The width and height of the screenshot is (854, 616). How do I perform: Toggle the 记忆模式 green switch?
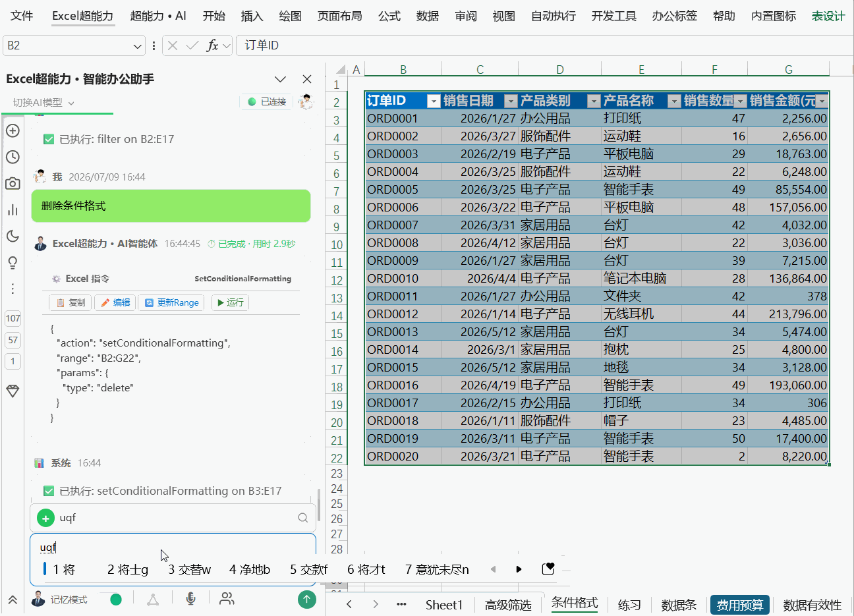116,599
